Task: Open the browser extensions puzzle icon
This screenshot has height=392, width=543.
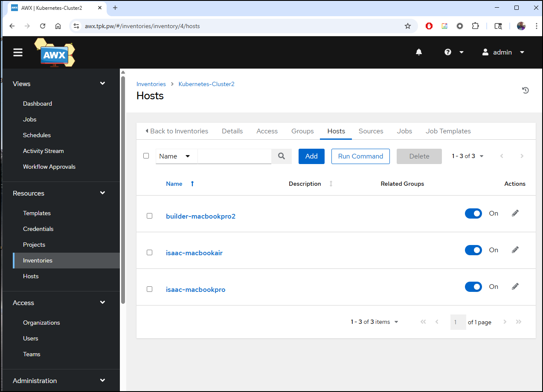Action: [x=475, y=26]
